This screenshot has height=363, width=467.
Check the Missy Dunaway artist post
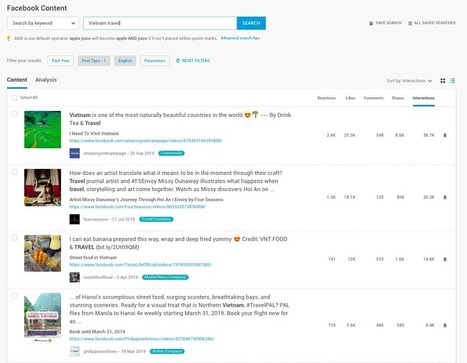[14, 172]
